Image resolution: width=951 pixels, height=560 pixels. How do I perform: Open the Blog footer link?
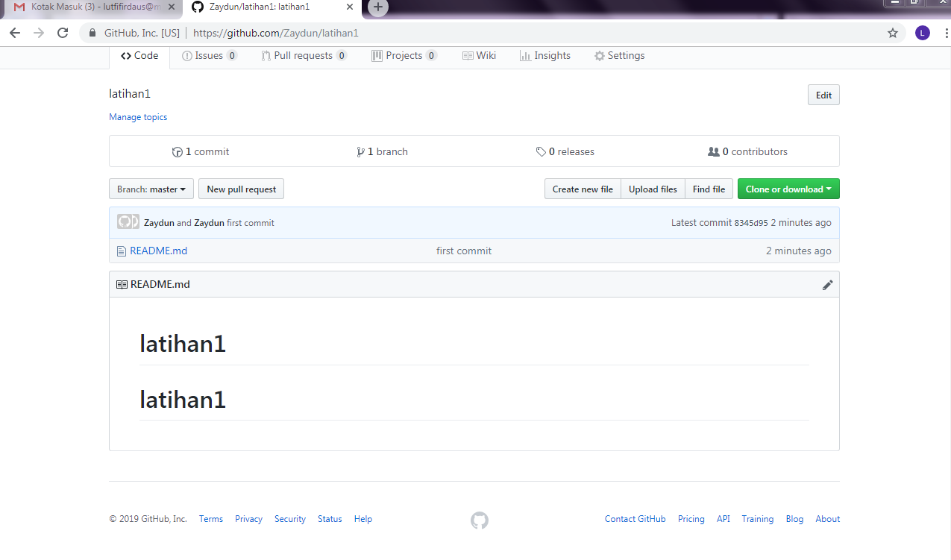click(x=795, y=519)
